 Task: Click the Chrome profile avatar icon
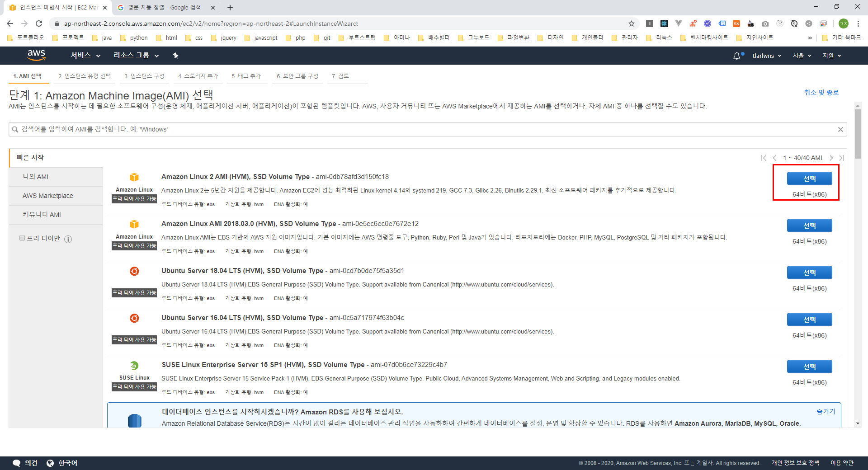click(844, 23)
